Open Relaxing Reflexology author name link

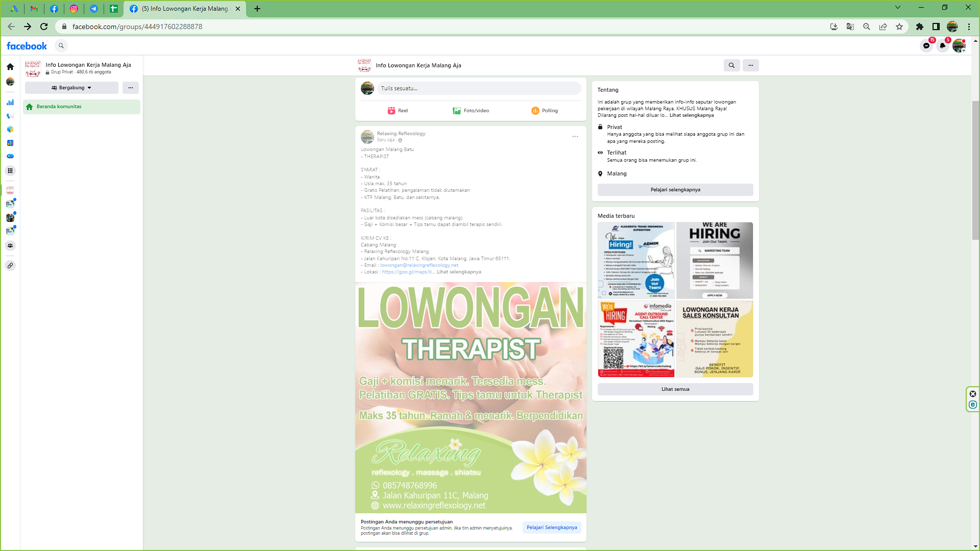(x=401, y=134)
